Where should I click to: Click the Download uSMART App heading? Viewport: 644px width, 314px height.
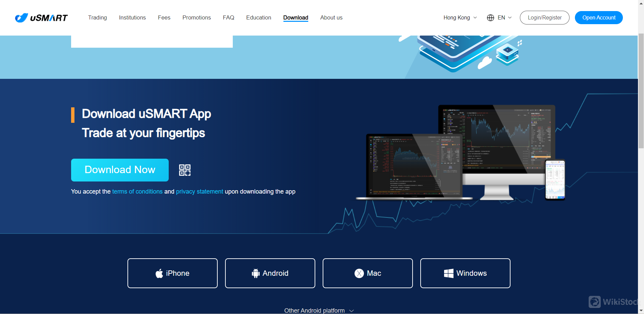(146, 114)
